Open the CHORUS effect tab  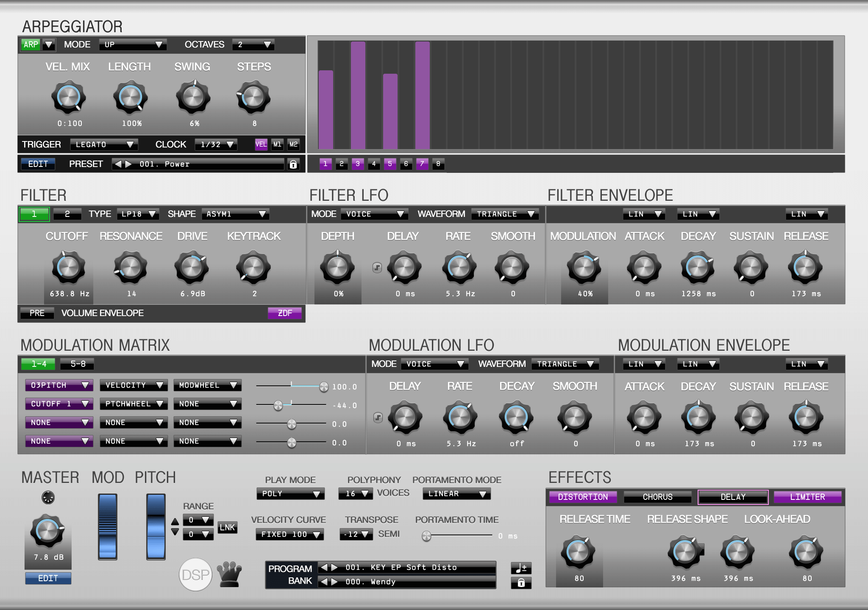[x=657, y=497]
